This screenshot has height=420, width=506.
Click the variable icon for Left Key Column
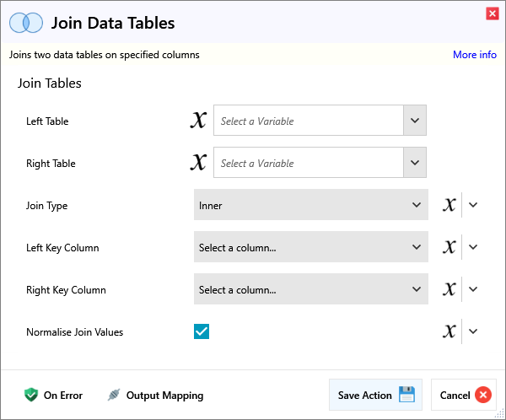pos(449,247)
